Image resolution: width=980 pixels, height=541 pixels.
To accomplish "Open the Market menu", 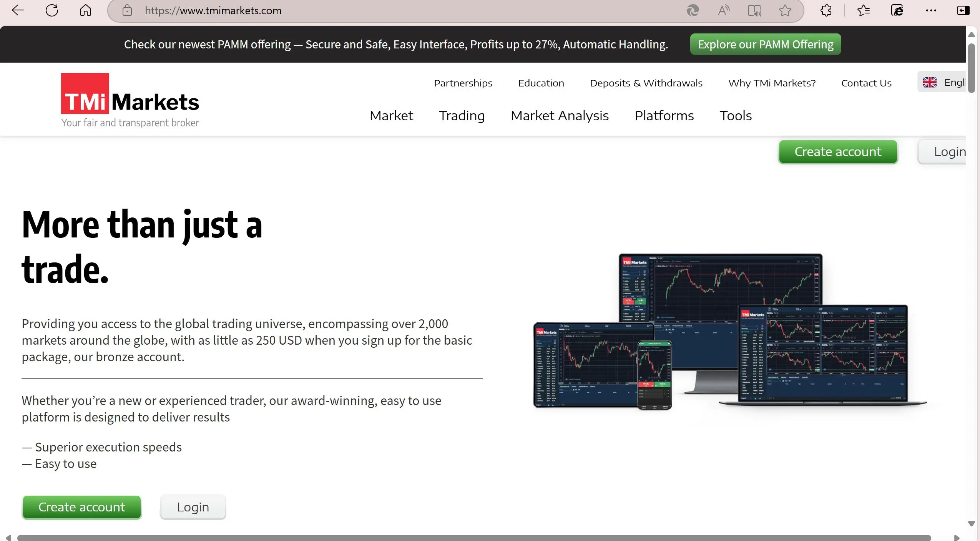I will pos(391,116).
